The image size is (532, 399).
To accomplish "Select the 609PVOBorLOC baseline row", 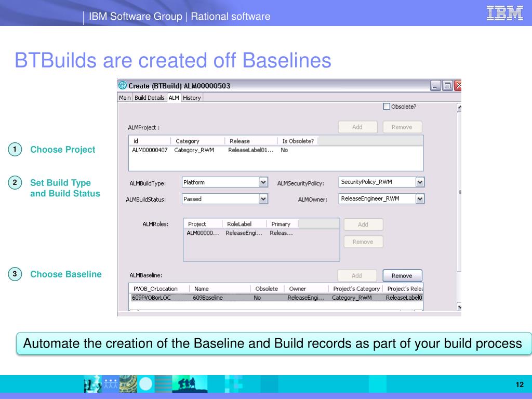I will click(x=276, y=298).
